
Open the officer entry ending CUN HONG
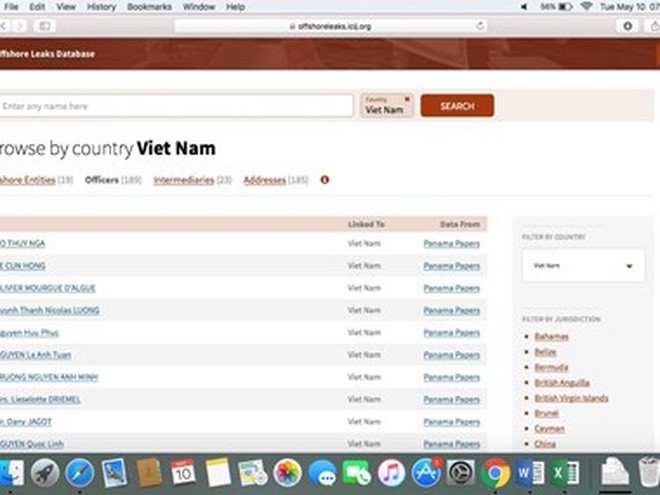coord(22,266)
